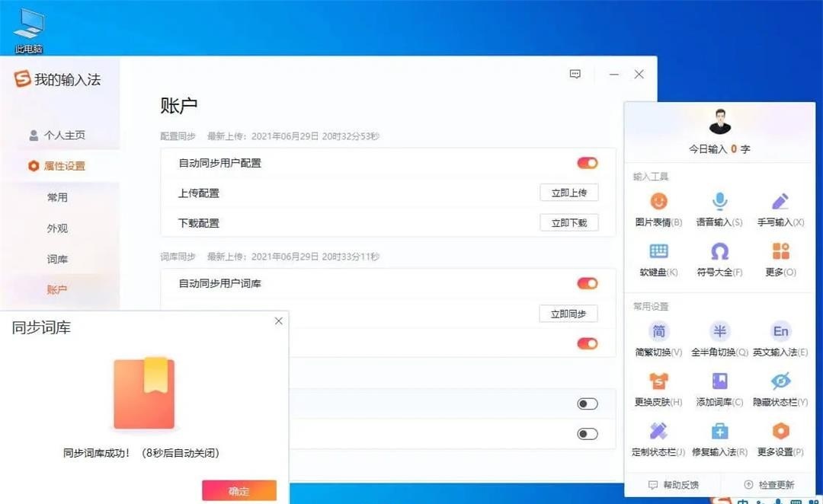Close the 我的输入法 settings window
Screen dimensions: 823x504
point(639,75)
